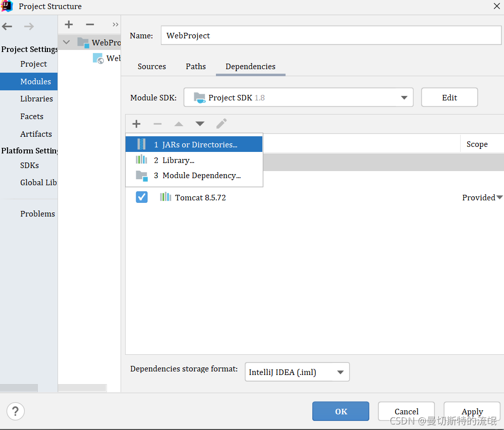Open the Provided scope dropdown for Tomcat
Screen dimensions: 504x430
(482, 197)
